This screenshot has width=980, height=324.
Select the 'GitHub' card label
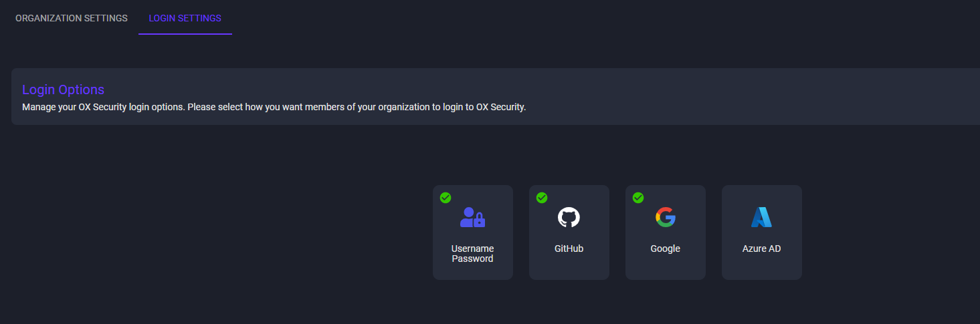tap(569, 249)
